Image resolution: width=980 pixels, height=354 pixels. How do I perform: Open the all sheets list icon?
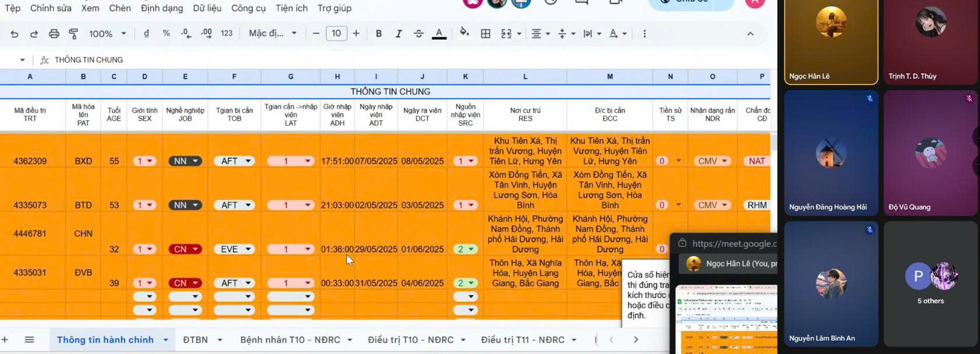(29, 339)
